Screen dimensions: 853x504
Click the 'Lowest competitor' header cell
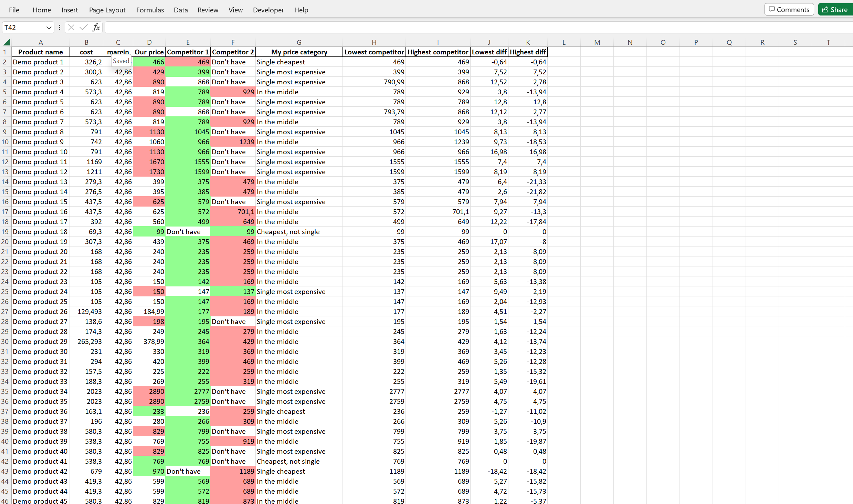tap(374, 52)
